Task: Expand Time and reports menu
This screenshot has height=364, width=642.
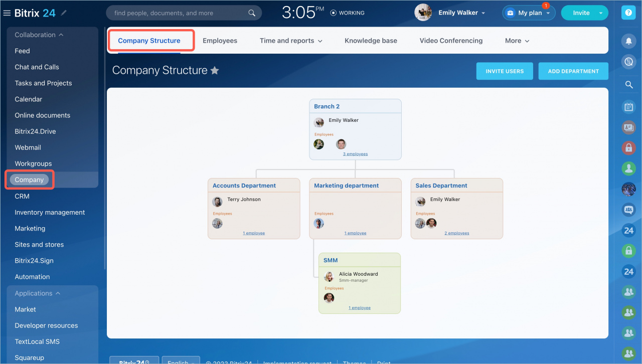Action: click(291, 41)
